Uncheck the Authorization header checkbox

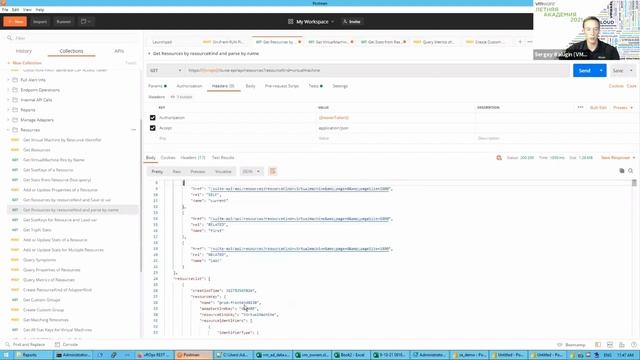[x=153, y=118]
